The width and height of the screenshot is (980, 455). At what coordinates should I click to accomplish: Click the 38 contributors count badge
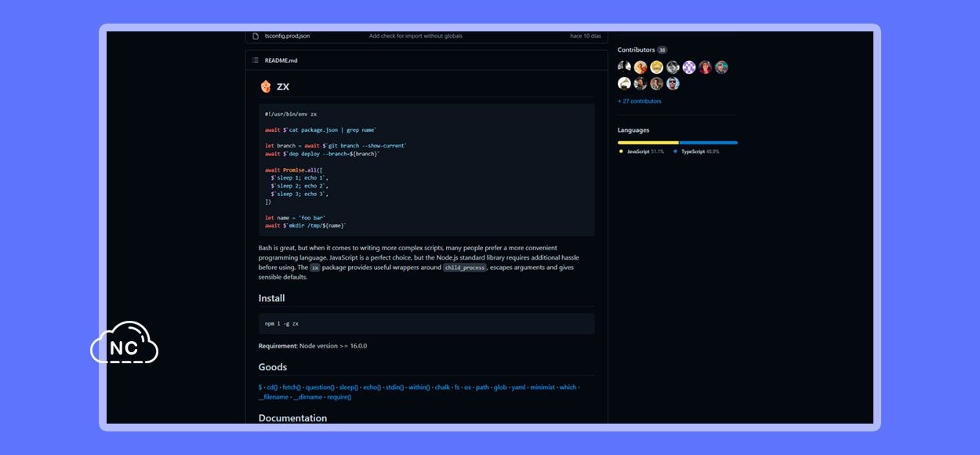click(x=662, y=50)
